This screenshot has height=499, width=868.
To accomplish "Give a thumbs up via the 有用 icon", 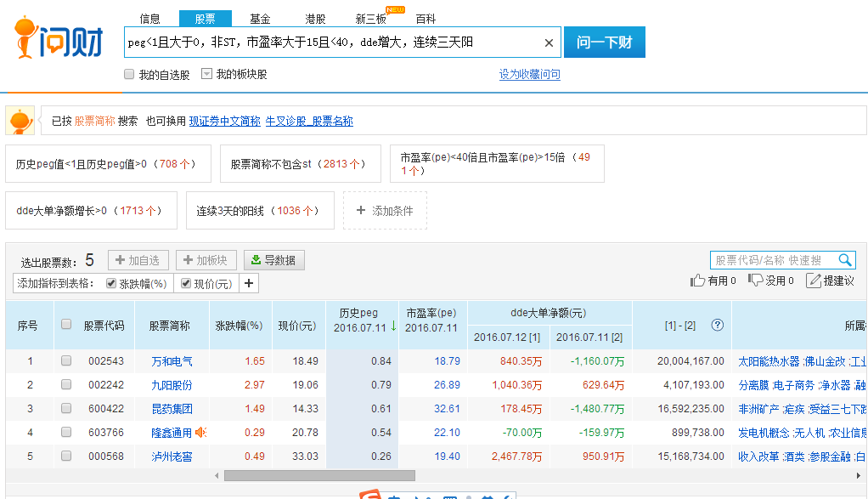I will coord(699,281).
